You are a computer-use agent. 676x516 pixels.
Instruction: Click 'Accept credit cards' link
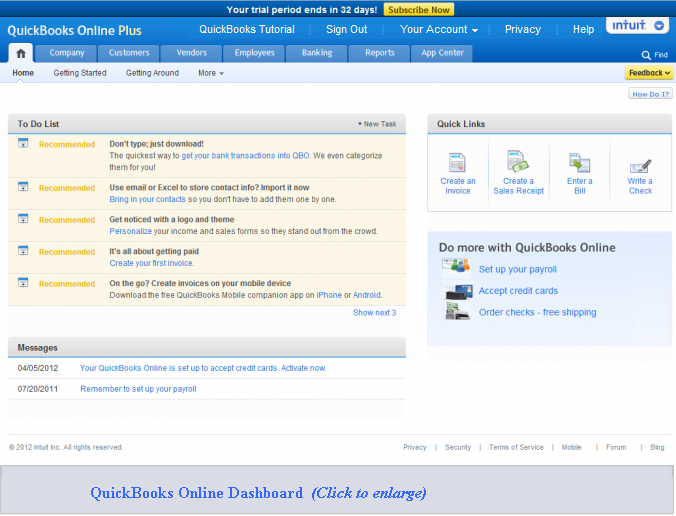[x=518, y=291]
